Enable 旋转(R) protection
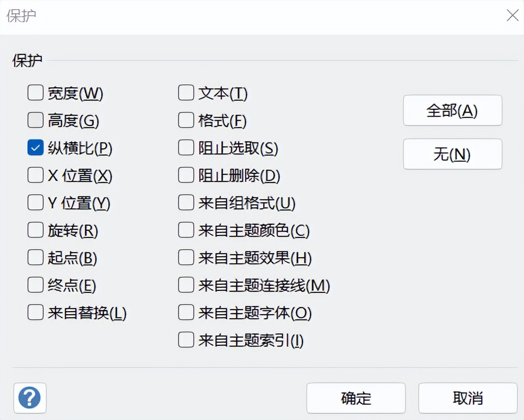The height and width of the screenshot is (420, 524). click(36, 230)
